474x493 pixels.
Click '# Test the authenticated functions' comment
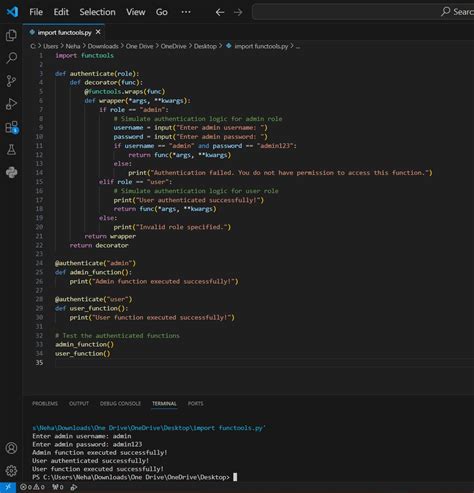pyautogui.click(x=117, y=335)
